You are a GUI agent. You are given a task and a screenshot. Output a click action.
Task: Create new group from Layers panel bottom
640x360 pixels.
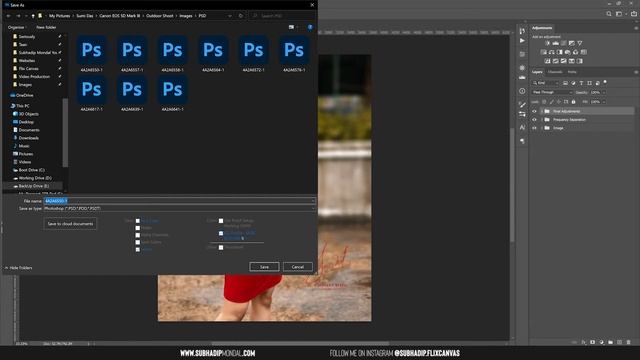(x=610, y=342)
